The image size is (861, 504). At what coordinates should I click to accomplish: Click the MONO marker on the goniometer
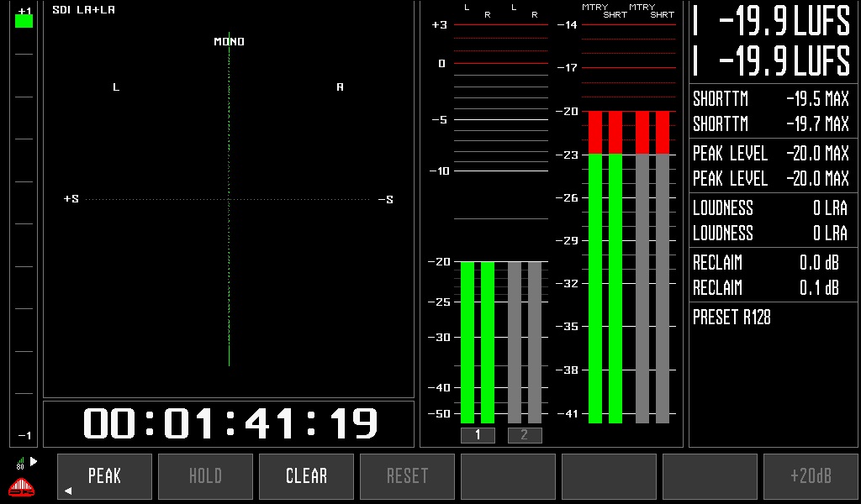[x=229, y=40]
